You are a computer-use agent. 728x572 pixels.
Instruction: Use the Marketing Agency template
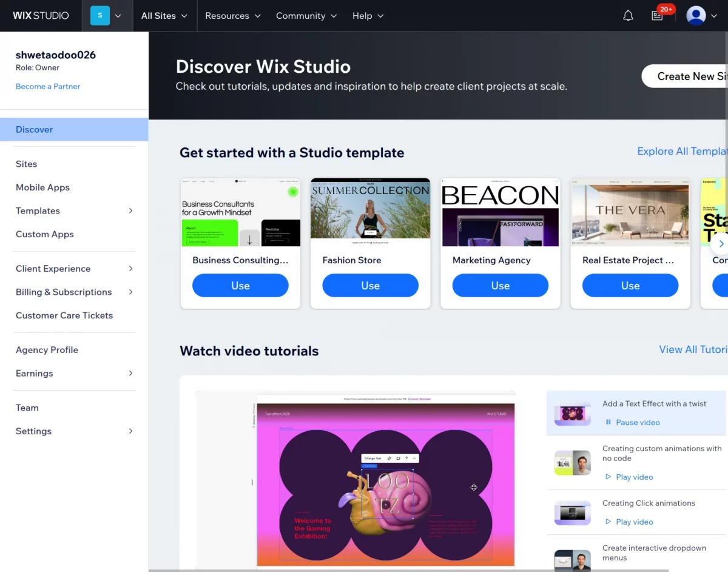click(500, 286)
